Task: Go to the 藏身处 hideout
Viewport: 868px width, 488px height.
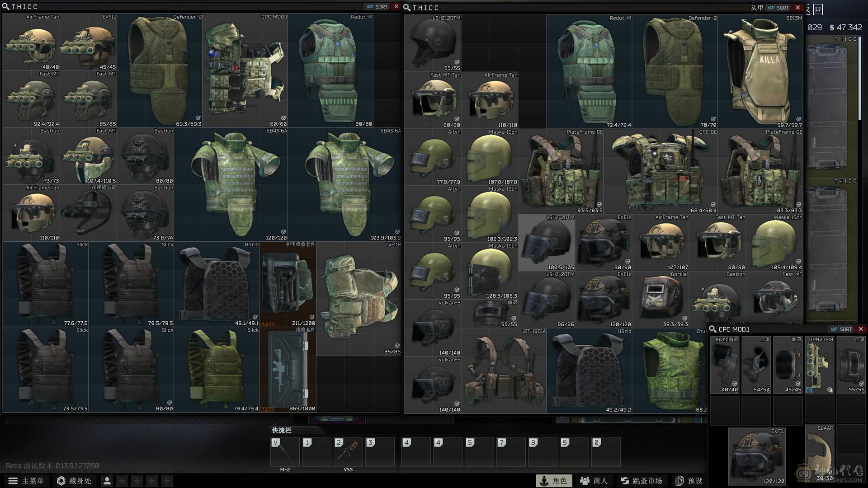Action: pos(75,481)
